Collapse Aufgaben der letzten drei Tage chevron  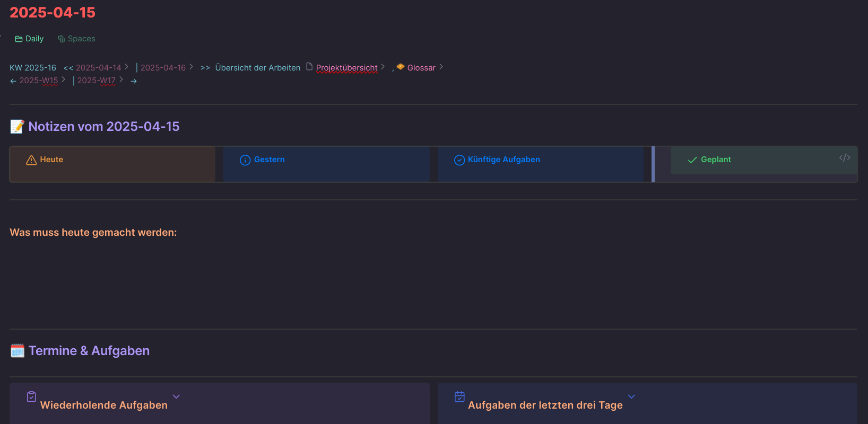pyautogui.click(x=631, y=396)
